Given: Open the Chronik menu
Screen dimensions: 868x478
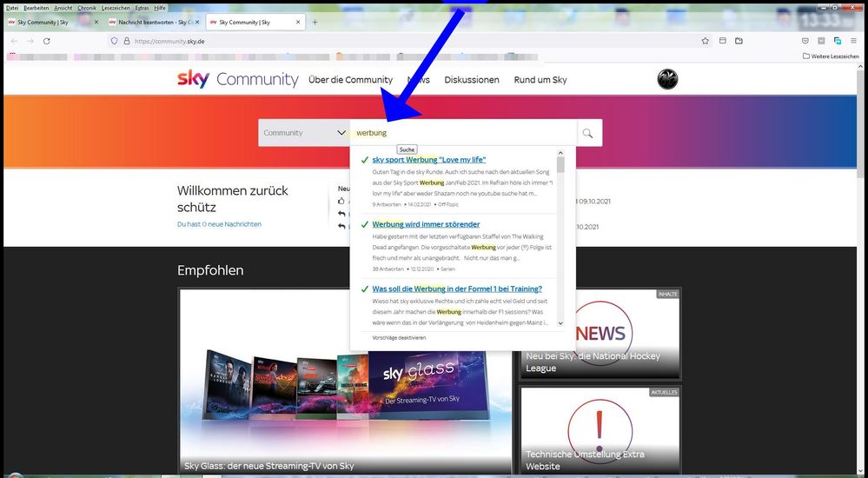Looking at the screenshot, I should click(87, 8).
